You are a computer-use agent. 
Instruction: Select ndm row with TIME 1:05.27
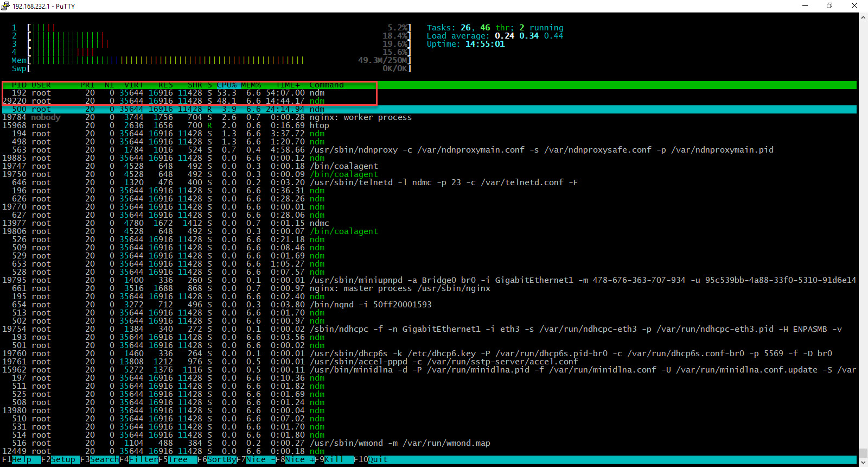(x=429, y=264)
